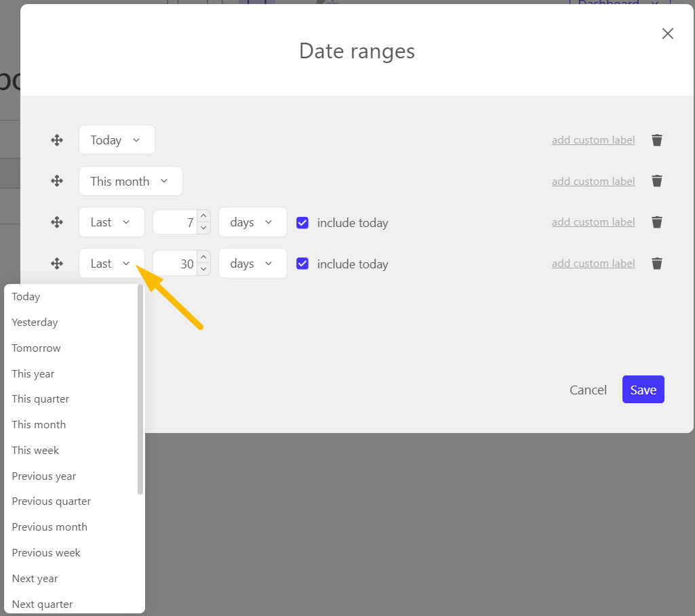
Task: Select Tomorrow in the dropdown list
Action: 71,348
